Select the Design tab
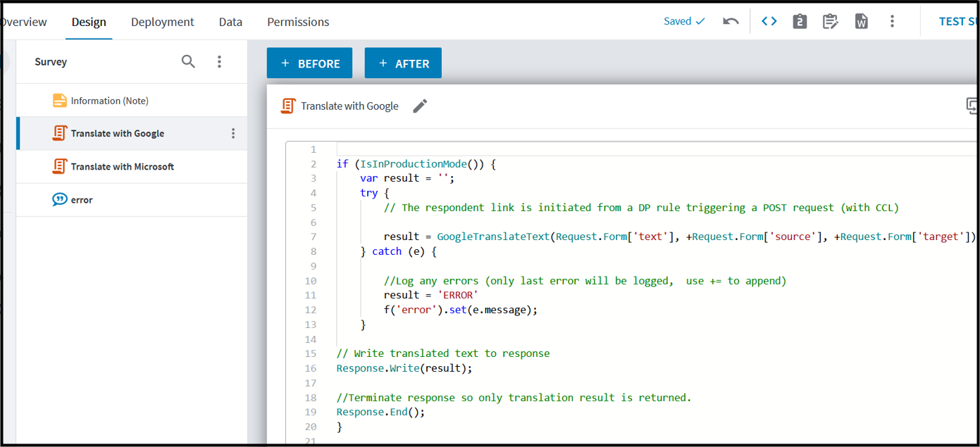This screenshot has height=447, width=980. point(89,22)
